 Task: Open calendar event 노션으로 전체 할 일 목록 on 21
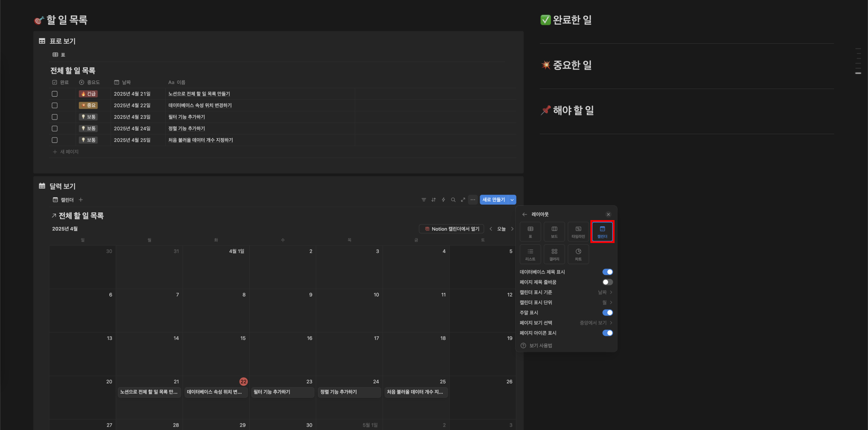[x=149, y=392]
